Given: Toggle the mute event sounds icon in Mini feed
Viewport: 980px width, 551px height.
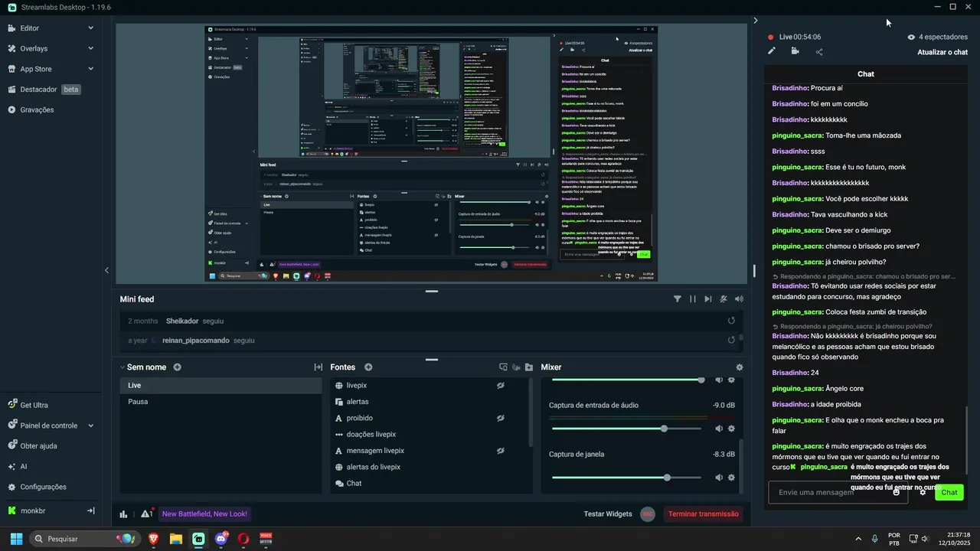Looking at the screenshot, I should coord(724,299).
